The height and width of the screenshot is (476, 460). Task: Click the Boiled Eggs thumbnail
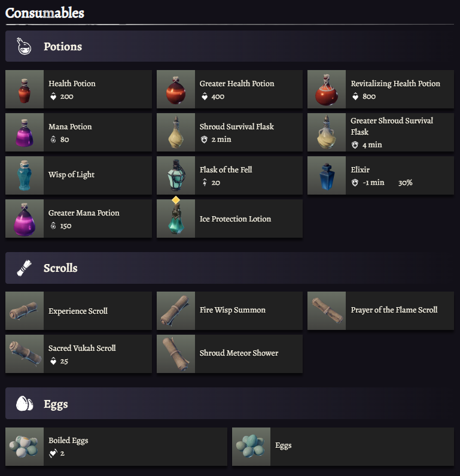point(25,446)
